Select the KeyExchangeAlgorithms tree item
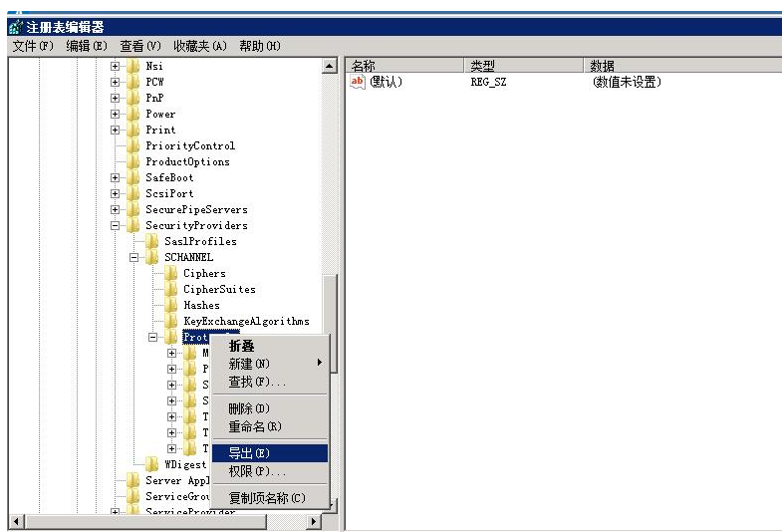 pyautogui.click(x=246, y=321)
